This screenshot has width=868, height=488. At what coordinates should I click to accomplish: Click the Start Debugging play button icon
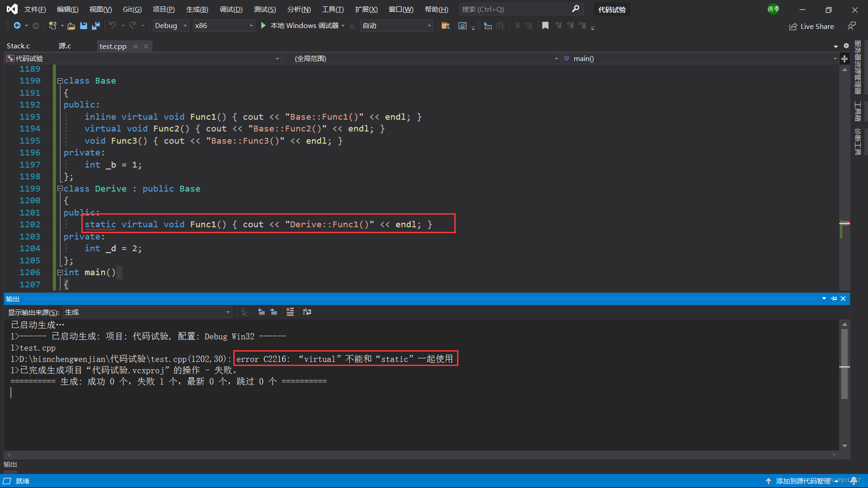click(x=263, y=25)
